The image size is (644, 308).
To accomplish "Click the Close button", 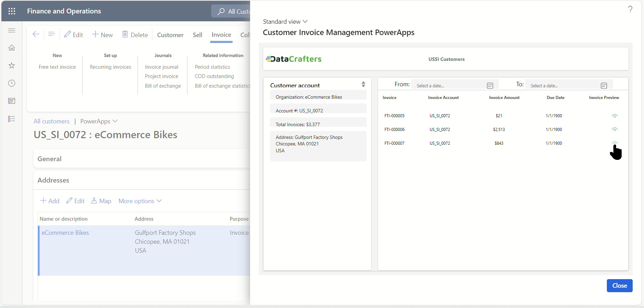I will tap(619, 286).
